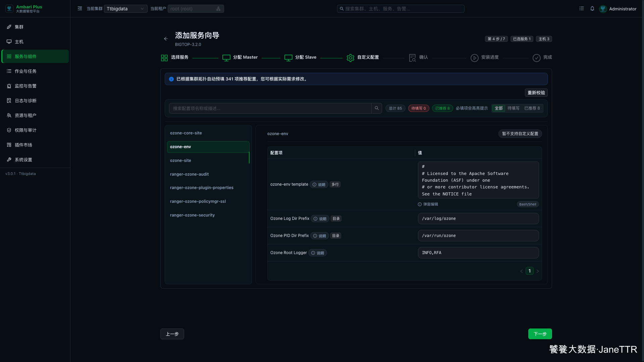
Task: Open 日志与诊断 in the sidebar
Action: [x=35, y=101]
